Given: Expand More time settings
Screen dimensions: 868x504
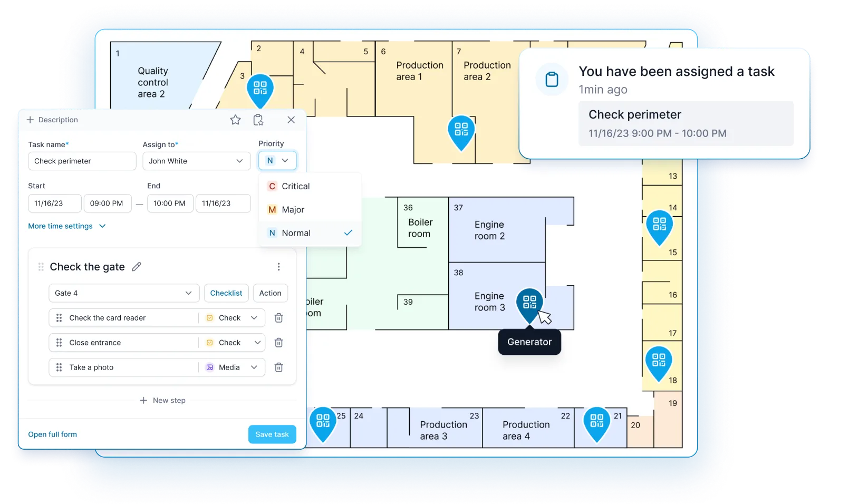Looking at the screenshot, I should pyautogui.click(x=67, y=226).
